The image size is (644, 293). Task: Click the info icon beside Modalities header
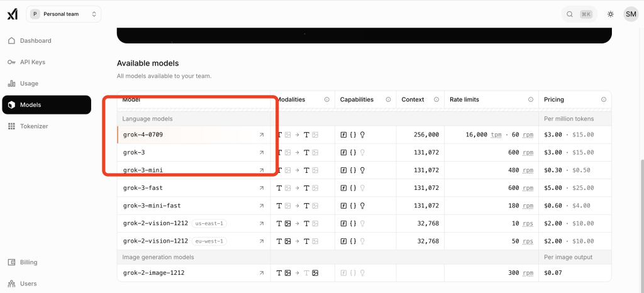click(326, 99)
